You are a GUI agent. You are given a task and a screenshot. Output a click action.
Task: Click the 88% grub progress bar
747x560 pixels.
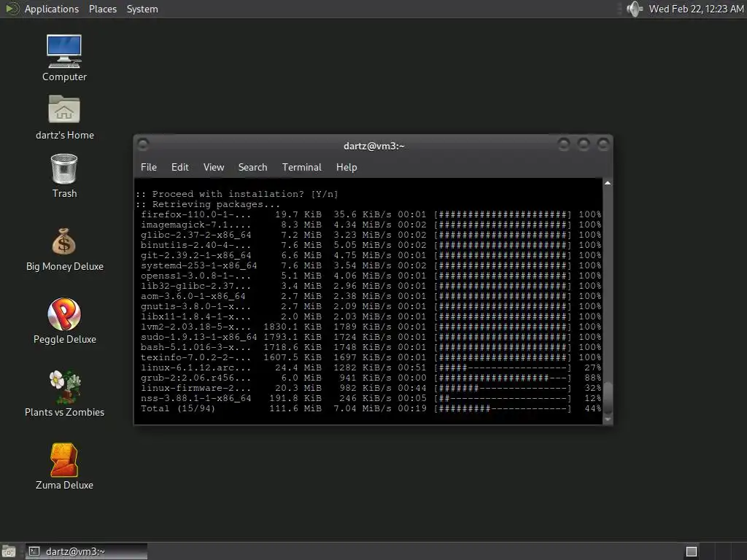[x=503, y=378]
